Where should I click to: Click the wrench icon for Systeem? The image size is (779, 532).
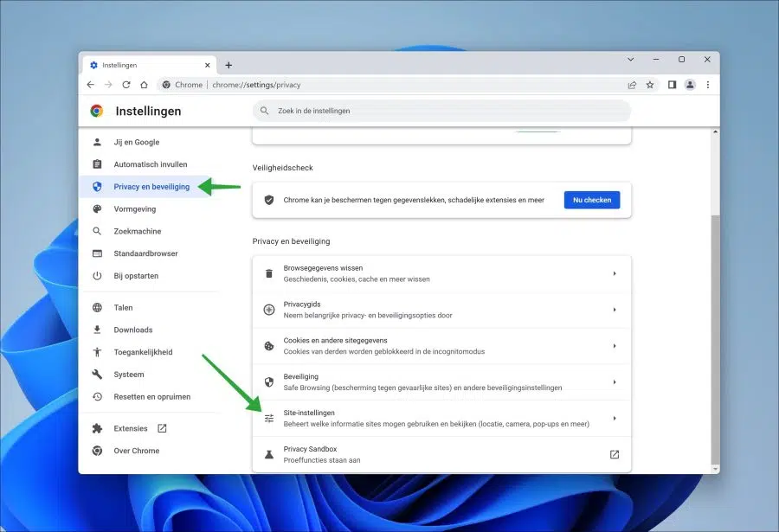point(97,375)
